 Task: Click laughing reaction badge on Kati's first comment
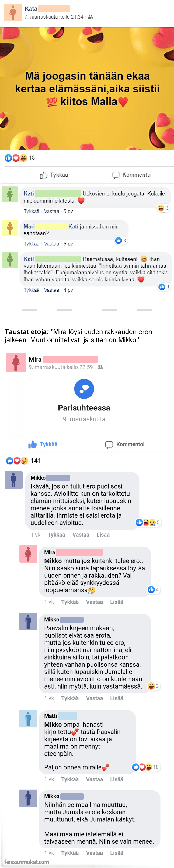point(163,208)
